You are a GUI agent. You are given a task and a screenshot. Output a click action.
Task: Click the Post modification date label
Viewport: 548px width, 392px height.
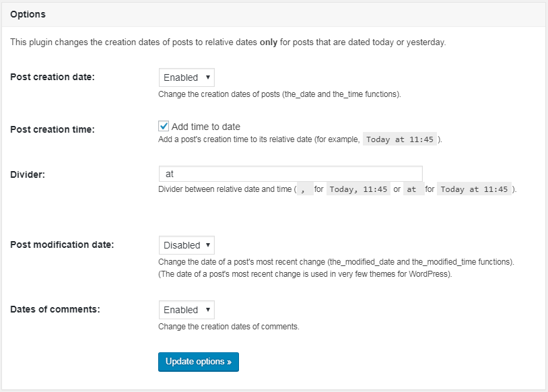[x=62, y=244]
